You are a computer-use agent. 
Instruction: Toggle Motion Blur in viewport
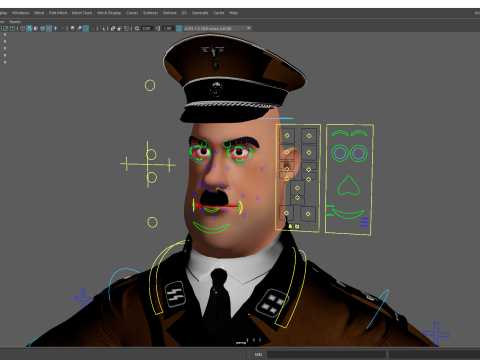(x=79, y=28)
